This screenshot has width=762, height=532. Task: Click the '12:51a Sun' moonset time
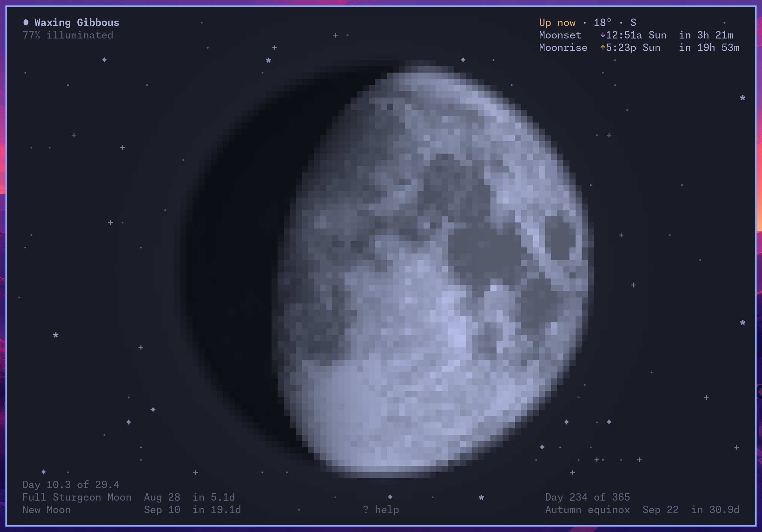tap(636, 35)
